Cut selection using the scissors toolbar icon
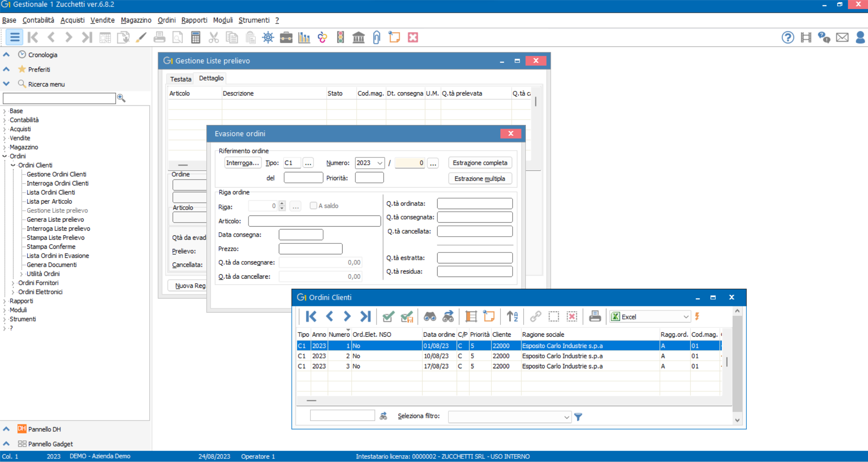This screenshot has height=462, width=868. pos(214,37)
